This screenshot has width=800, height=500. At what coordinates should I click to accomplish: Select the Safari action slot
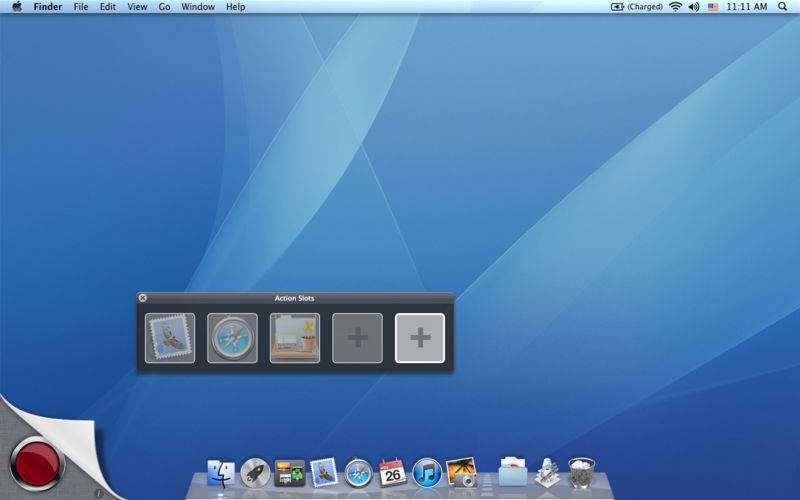[233, 338]
